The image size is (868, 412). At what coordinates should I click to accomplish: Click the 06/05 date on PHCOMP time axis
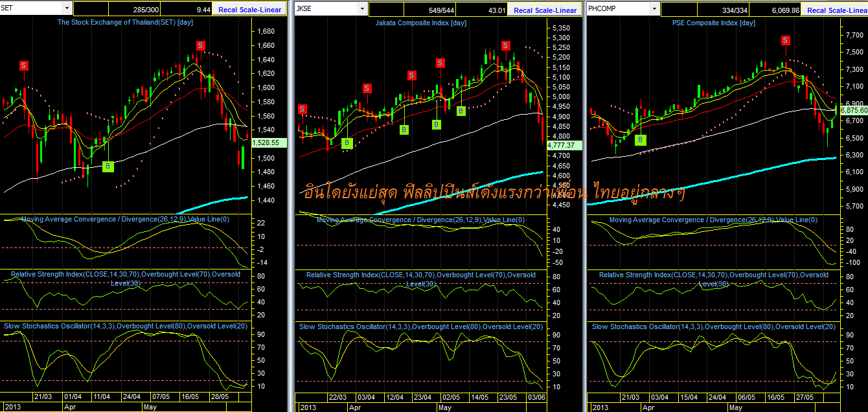(748, 397)
